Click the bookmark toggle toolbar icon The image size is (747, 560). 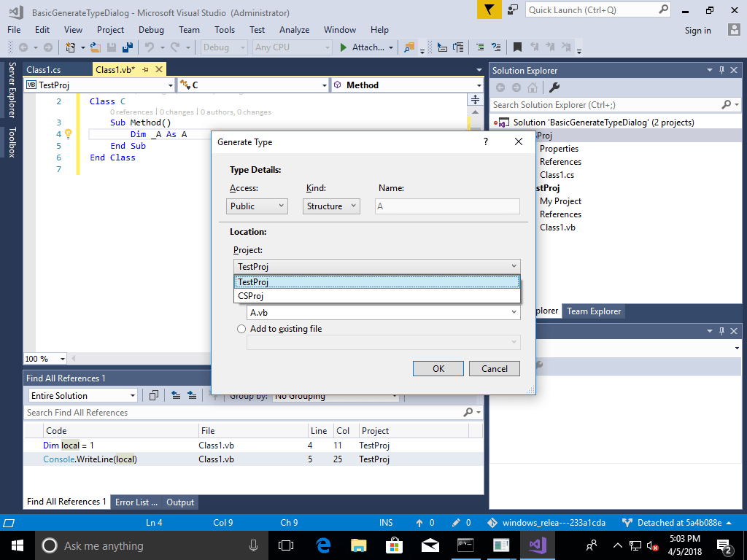[x=517, y=47]
